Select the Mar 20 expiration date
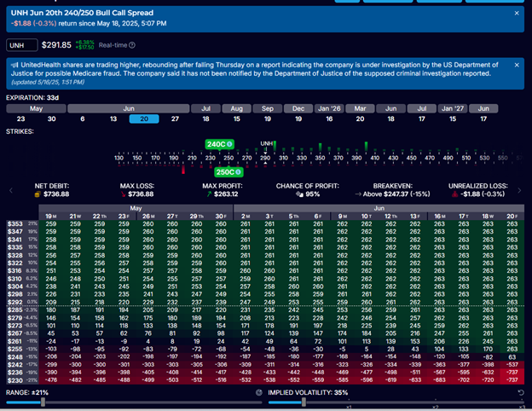This screenshot has height=411, width=532. pyautogui.click(x=360, y=119)
